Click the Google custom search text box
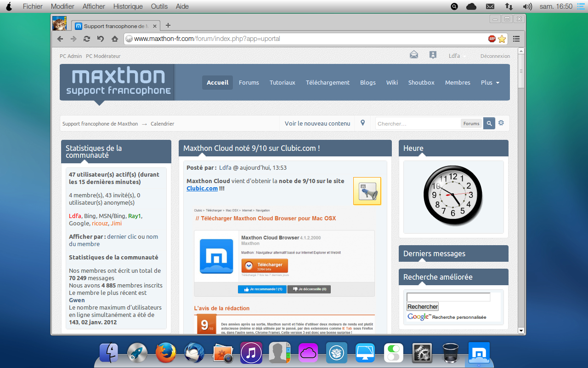Screen dimensions: 588x368 point(448,297)
